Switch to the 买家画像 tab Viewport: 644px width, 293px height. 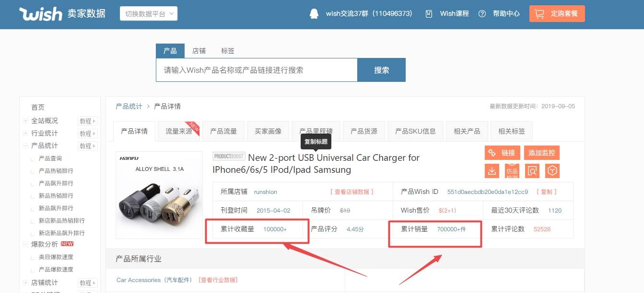[268, 131]
